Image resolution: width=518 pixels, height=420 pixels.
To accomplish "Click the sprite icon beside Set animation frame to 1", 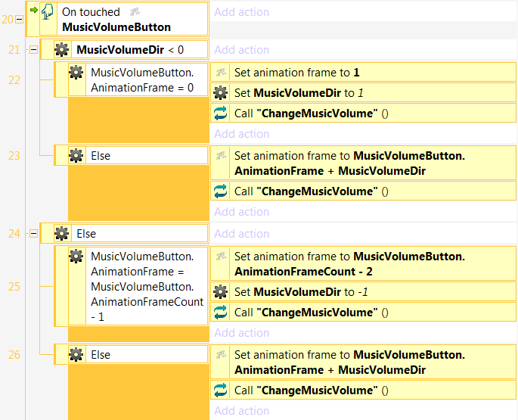I will (x=221, y=73).
